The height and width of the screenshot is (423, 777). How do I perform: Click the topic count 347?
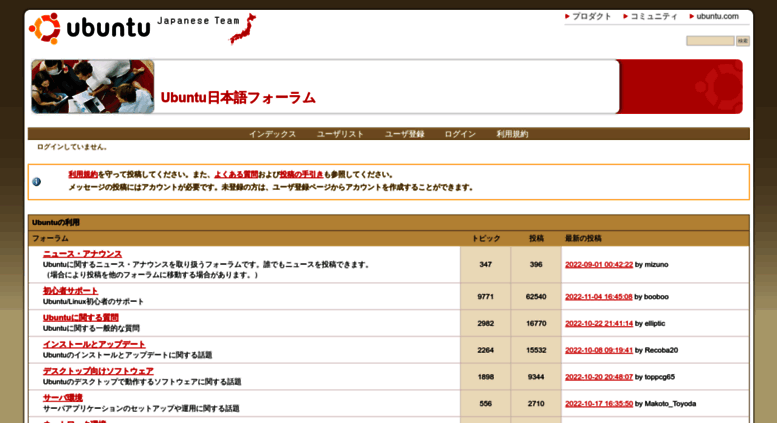(485, 264)
